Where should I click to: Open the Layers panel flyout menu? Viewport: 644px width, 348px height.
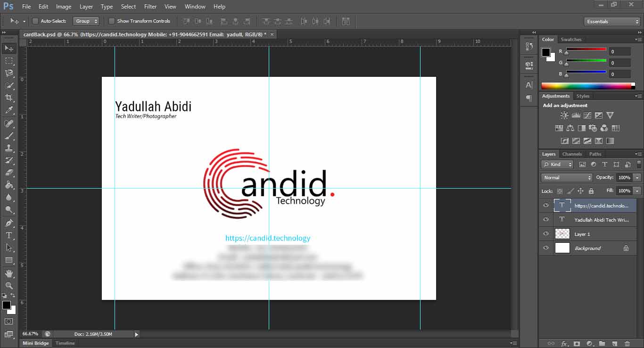click(638, 154)
